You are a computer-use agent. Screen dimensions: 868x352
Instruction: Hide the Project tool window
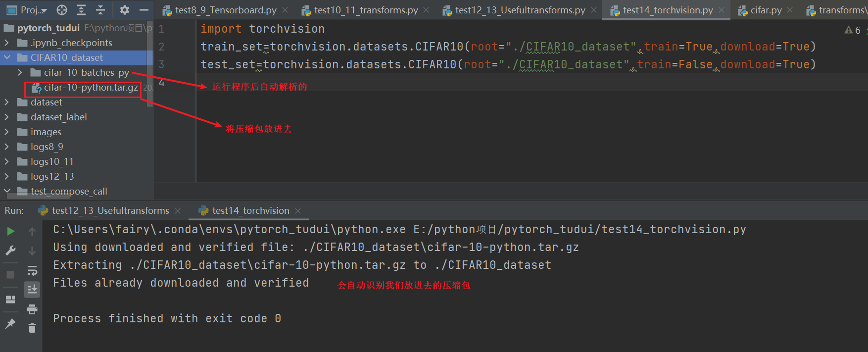tap(144, 10)
